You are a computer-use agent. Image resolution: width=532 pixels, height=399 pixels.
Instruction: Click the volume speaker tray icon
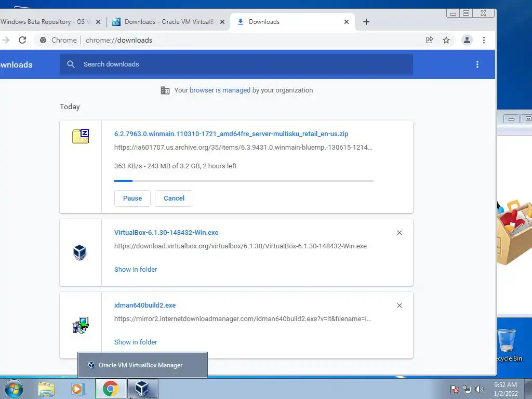(x=480, y=389)
